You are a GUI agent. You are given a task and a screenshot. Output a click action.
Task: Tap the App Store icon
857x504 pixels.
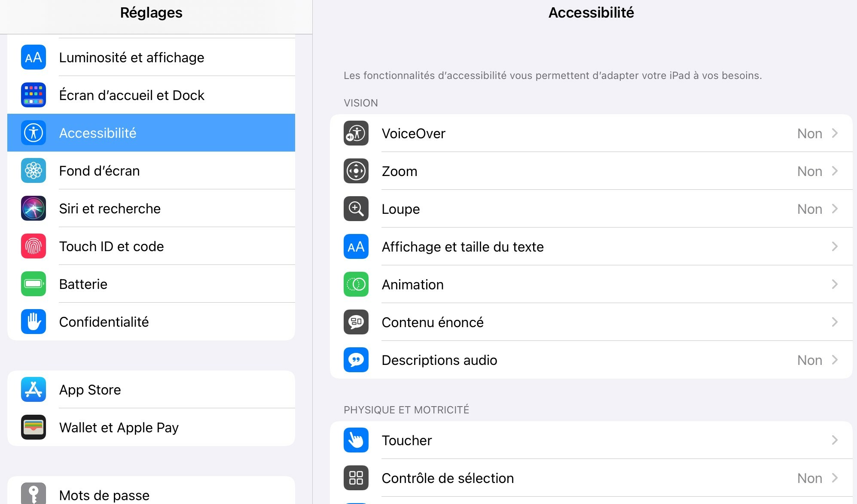34,389
